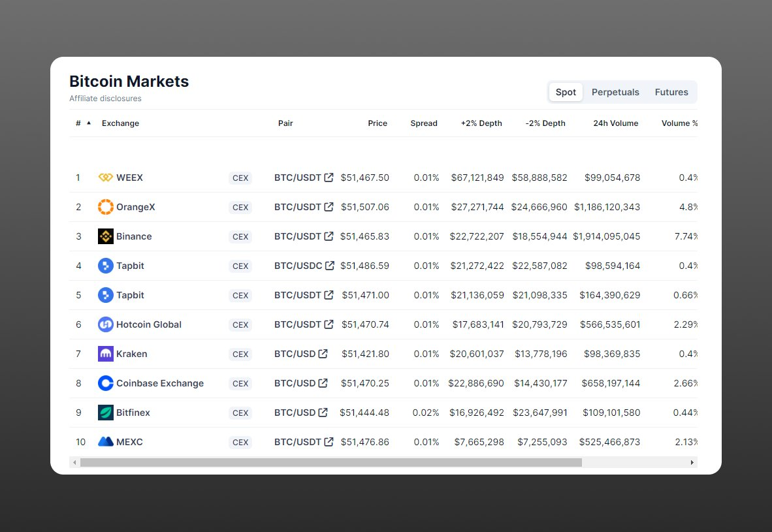Sort markets by 24h Volume header
The image size is (772, 532).
615,123
